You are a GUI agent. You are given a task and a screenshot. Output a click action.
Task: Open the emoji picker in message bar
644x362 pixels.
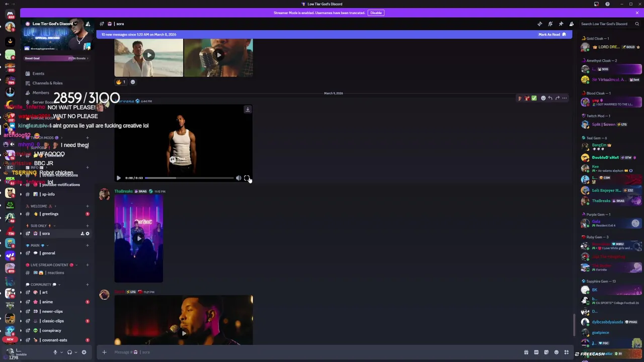click(556, 352)
